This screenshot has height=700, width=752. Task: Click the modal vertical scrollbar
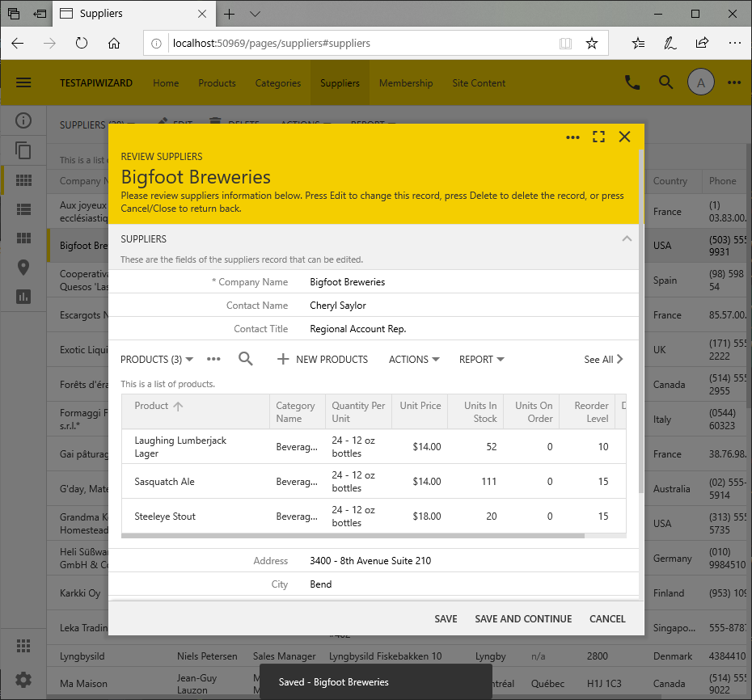tap(640, 321)
